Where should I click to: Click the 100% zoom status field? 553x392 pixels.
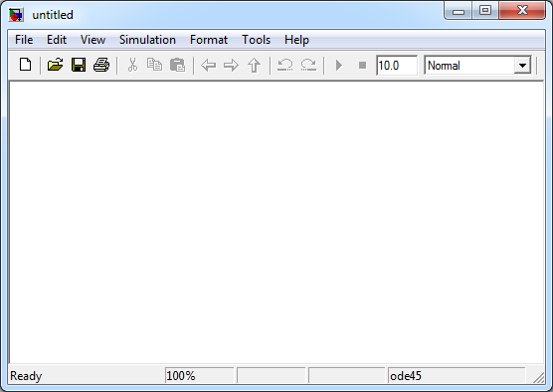point(199,375)
